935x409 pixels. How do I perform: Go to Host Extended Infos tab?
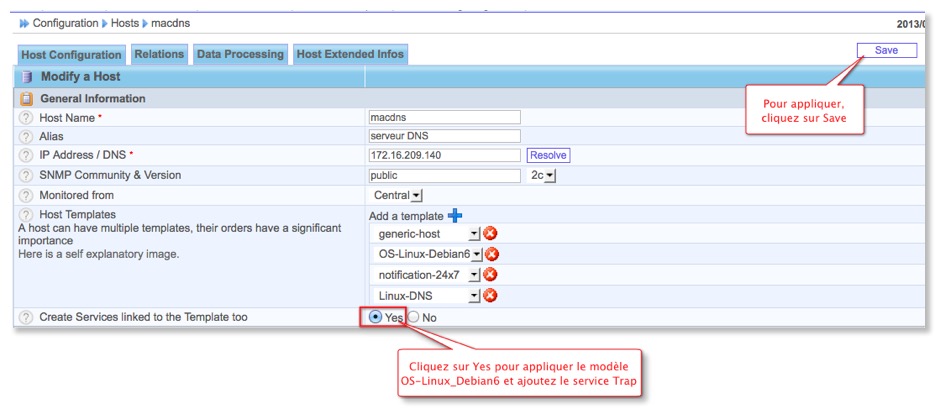click(349, 54)
